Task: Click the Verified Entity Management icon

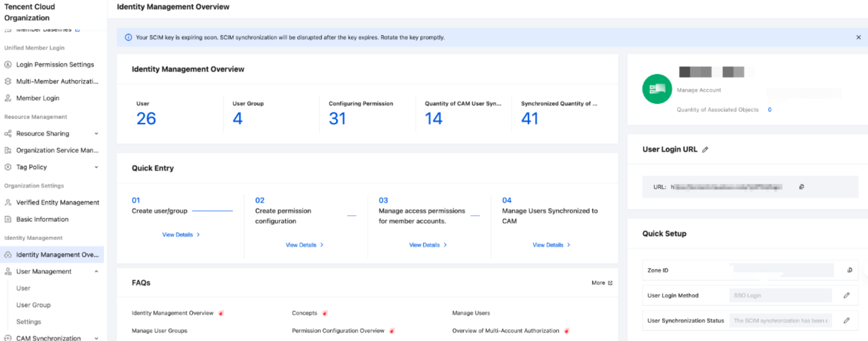Action: (8, 202)
